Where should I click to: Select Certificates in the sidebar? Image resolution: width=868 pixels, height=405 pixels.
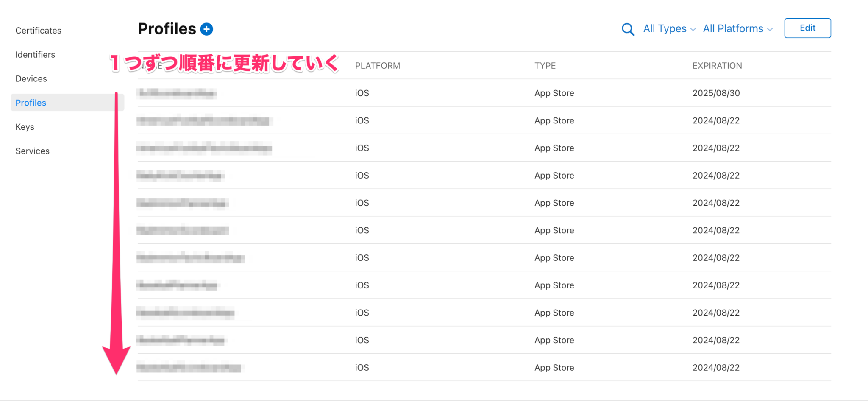click(x=38, y=30)
